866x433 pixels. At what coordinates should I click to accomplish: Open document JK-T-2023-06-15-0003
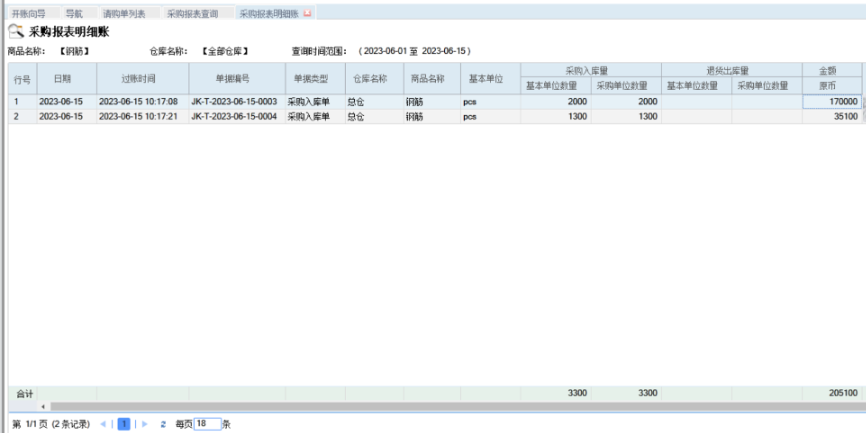point(233,102)
